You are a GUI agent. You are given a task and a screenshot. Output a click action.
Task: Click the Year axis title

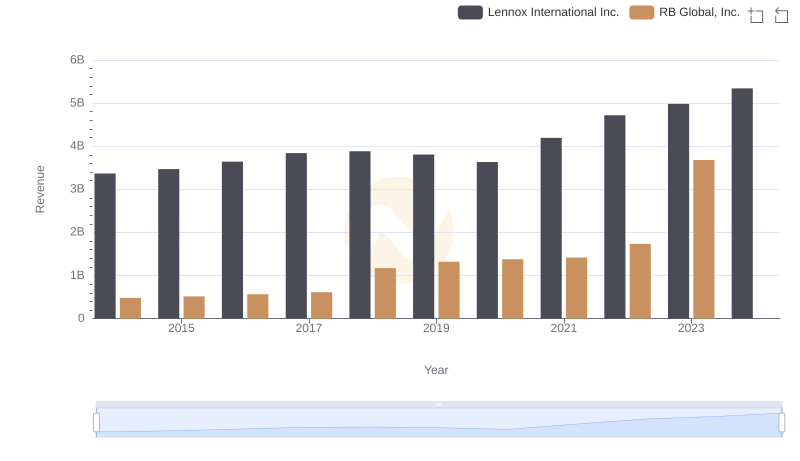[436, 370]
